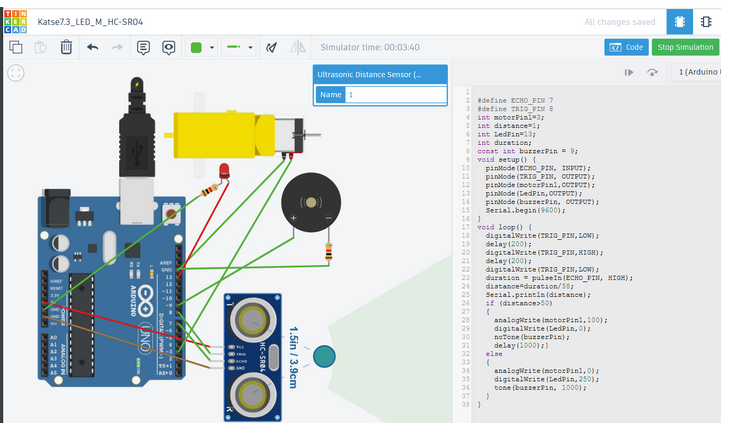Toggle notes visibility eye icon

(x=169, y=47)
